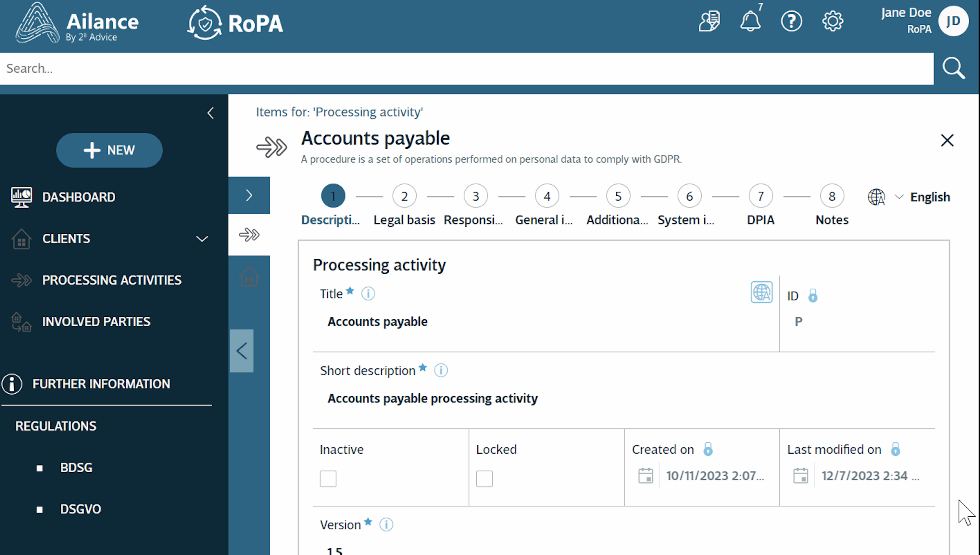Open the settings gear
This screenshot has width=980, height=555.
coord(833,21)
